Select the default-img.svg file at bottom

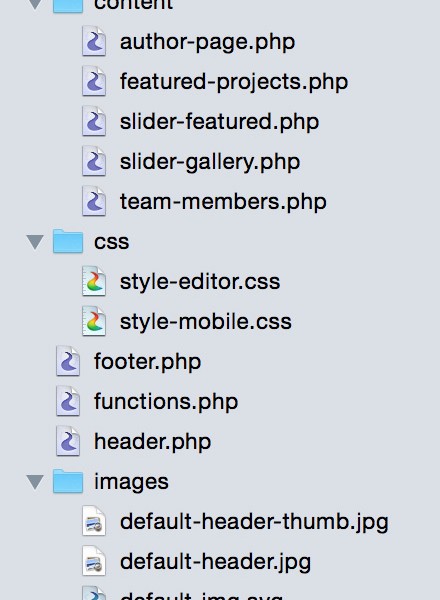[x=201, y=595]
